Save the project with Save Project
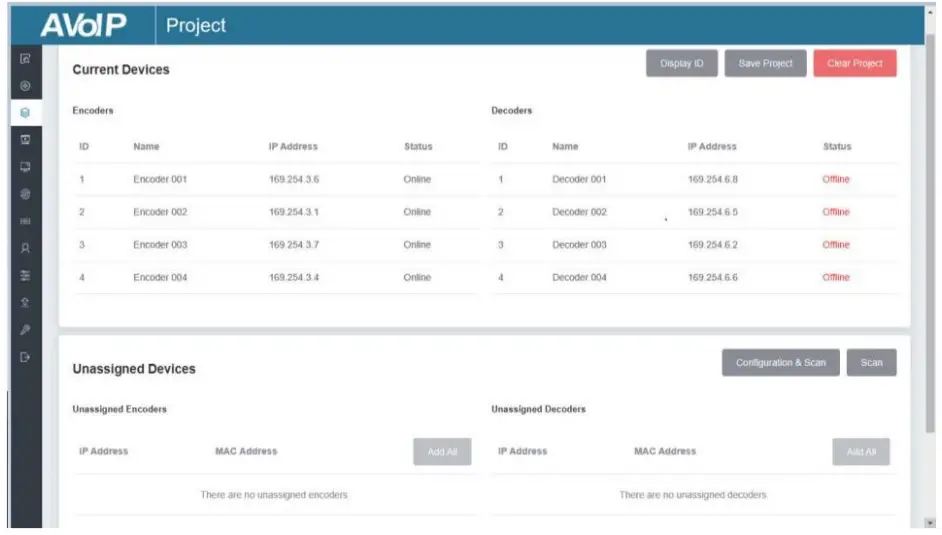Image resolution: width=942 pixels, height=535 pixels. 765,63
